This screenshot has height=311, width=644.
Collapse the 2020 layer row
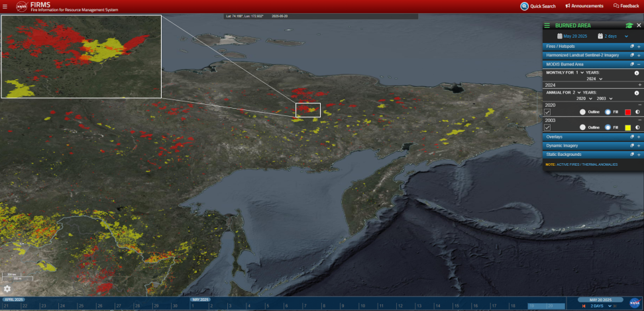pos(639,105)
